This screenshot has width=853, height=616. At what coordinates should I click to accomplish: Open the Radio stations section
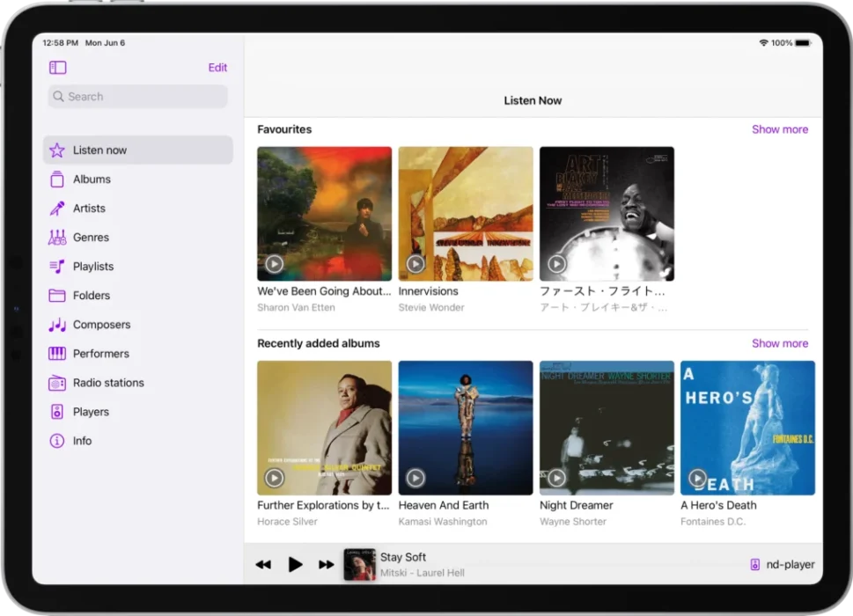pos(137,383)
